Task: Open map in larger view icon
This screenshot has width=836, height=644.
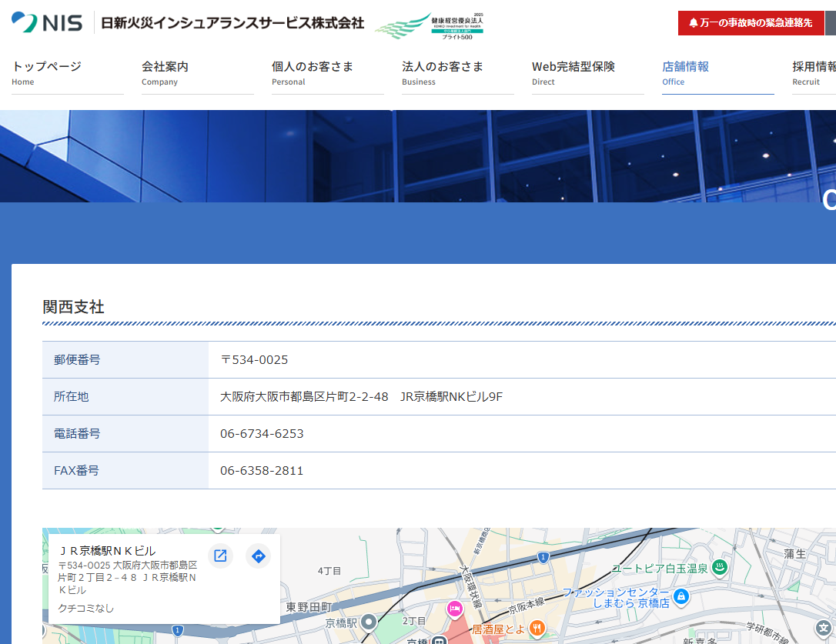Action: tap(220, 556)
